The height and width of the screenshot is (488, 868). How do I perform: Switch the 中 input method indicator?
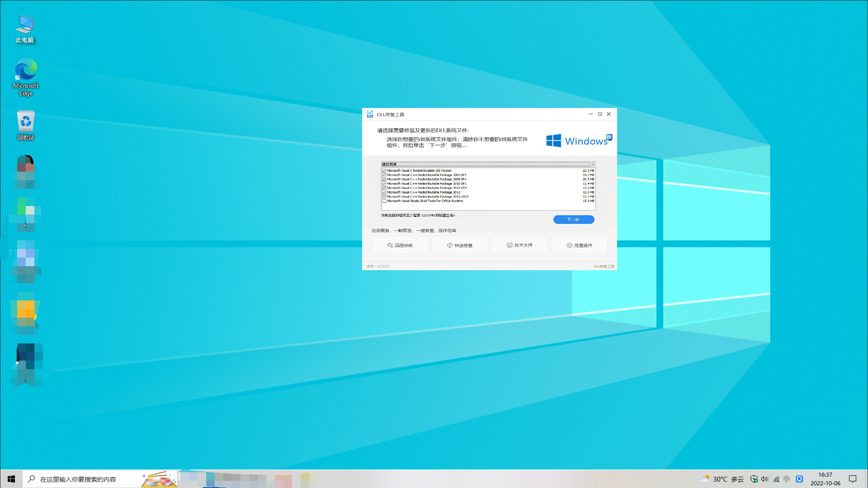[x=787, y=479]
